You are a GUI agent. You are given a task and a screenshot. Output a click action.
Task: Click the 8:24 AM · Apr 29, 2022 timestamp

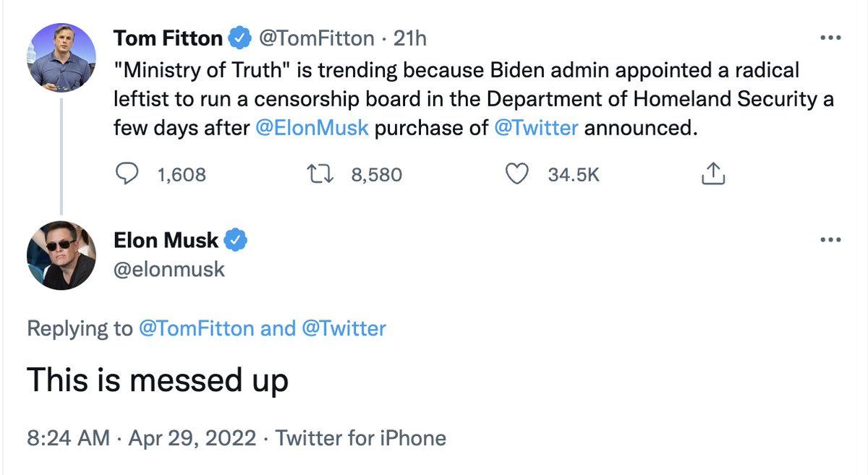pyautogui.click(x=141, y=438)
